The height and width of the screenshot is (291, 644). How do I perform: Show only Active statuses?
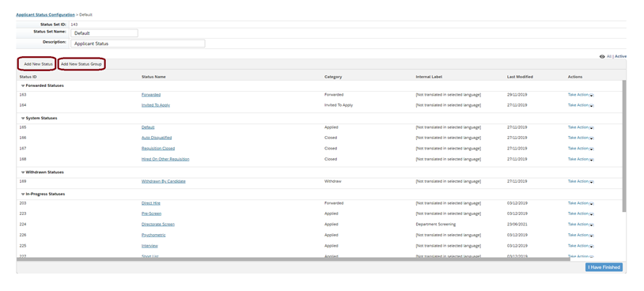click(620, 57)
